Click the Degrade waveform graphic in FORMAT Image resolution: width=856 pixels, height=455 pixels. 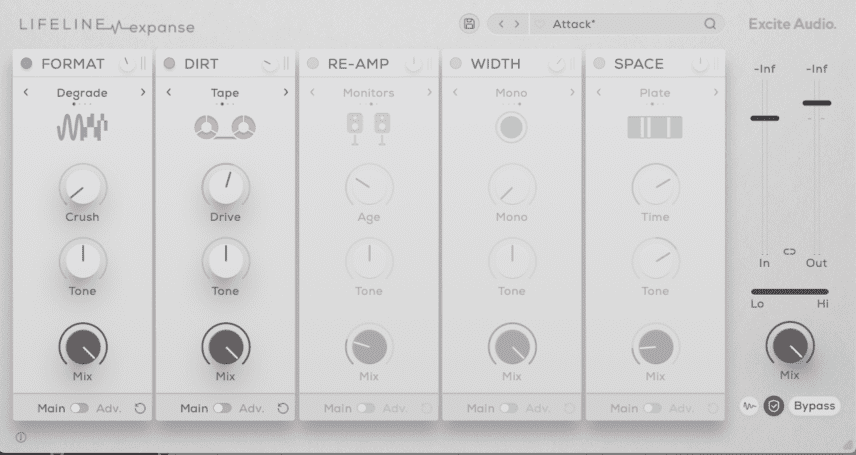82,127
